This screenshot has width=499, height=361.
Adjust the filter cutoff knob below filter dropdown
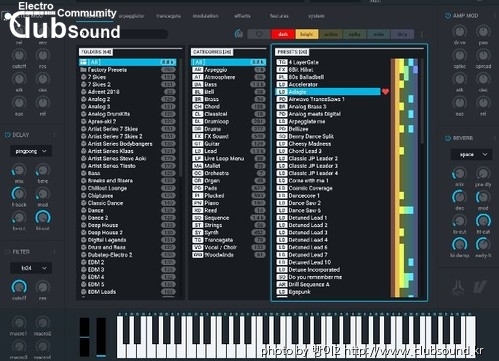coord(19,287)
